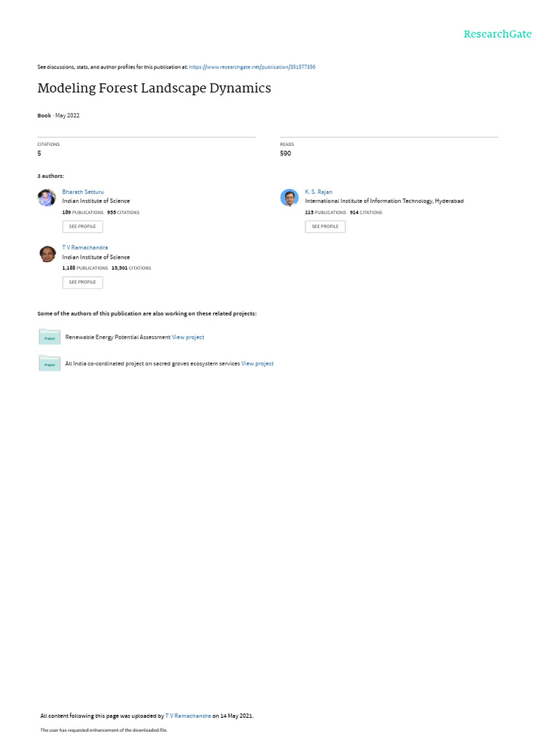Click T V Ramachandra's profile photo
Viewport: 560px width, 747px height.
click(47, 254)
